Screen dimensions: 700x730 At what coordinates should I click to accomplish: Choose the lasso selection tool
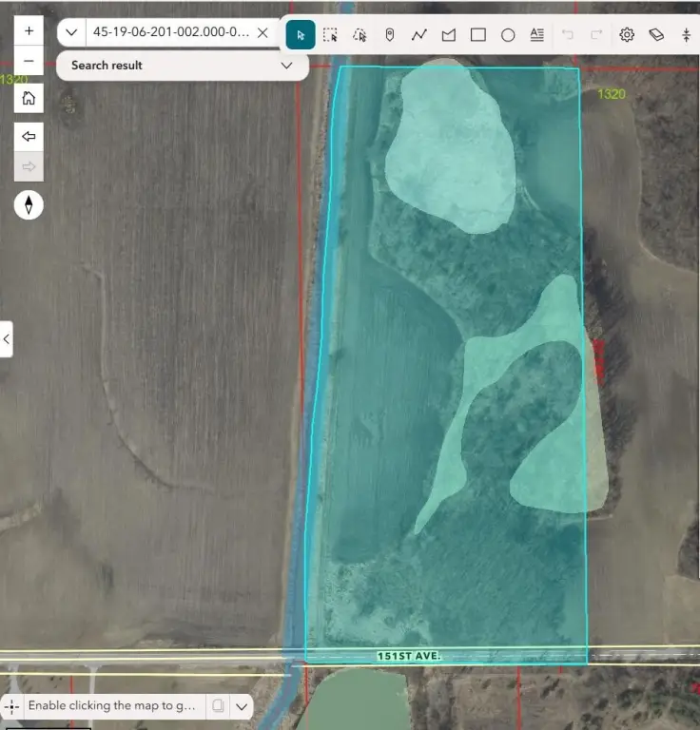360,35
